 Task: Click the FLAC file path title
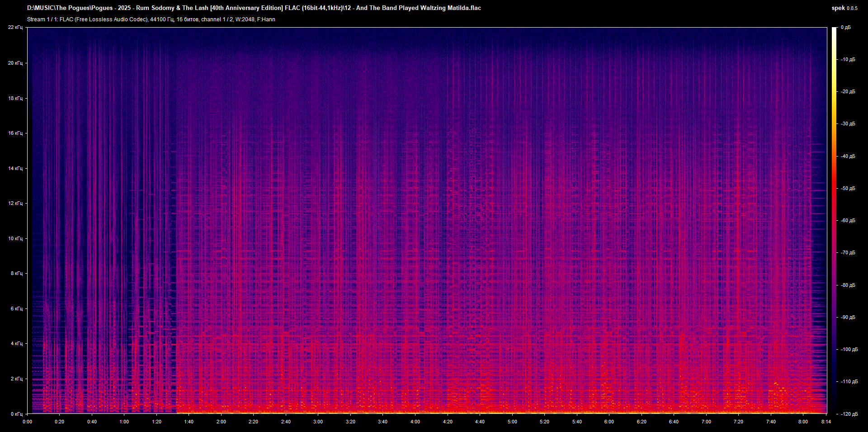pos(254,8)
